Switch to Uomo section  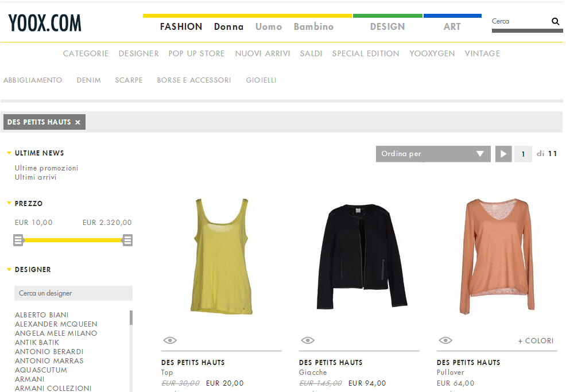(x=269, y=27)
